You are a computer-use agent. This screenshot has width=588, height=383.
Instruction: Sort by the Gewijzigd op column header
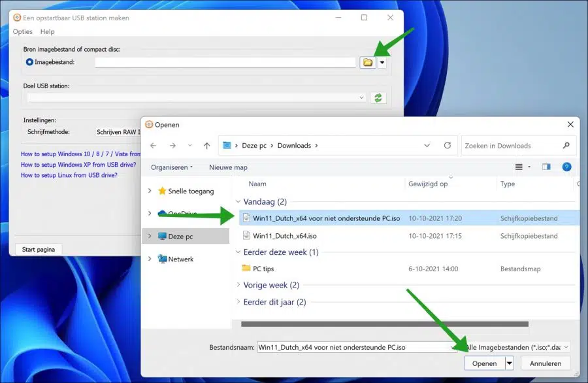pos(427,184)
